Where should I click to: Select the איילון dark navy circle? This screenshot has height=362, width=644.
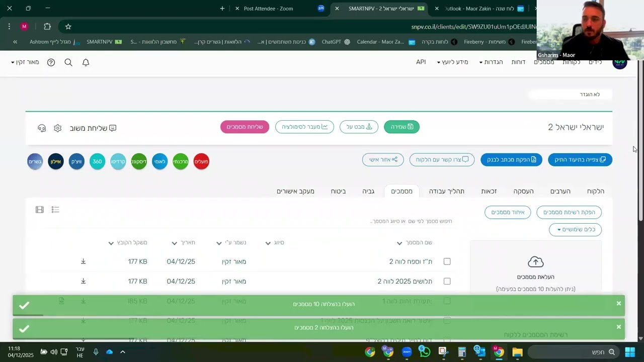(x=56, y=161)
